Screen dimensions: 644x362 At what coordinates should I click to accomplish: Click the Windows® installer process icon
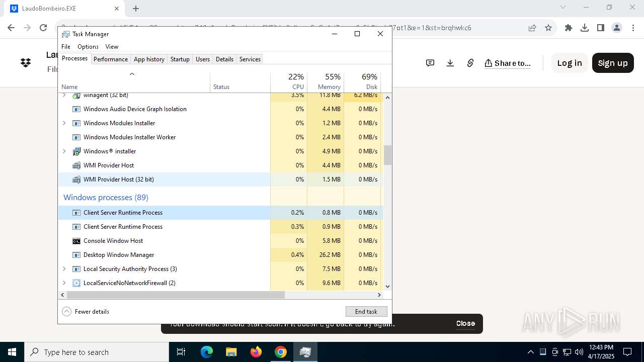(76, 151)
